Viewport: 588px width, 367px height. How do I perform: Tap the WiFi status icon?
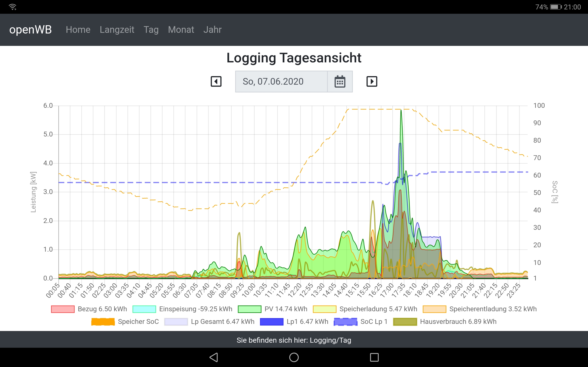click(x=12, y=7)
